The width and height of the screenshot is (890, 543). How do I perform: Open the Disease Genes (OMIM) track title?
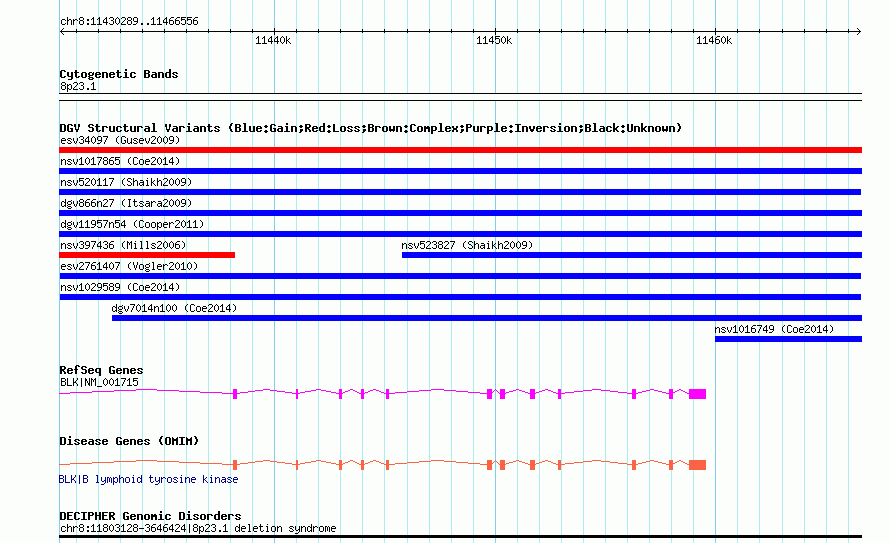point(129,441)
